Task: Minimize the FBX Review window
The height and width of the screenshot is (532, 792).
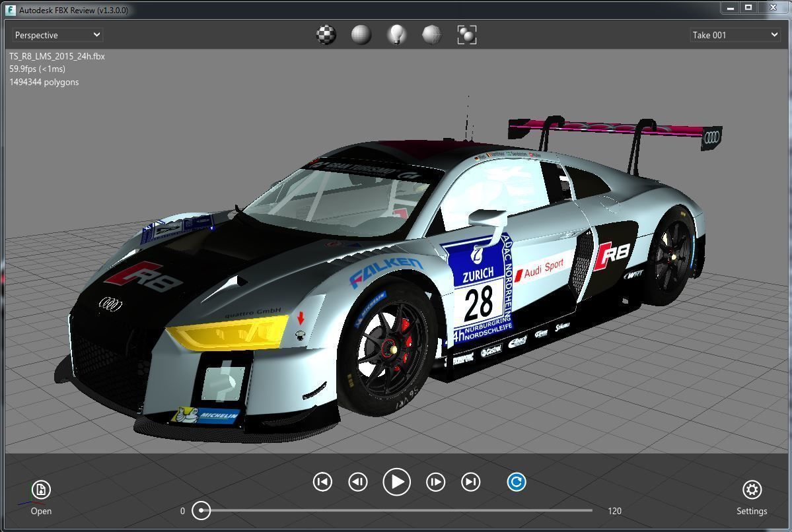Action: (730, 7)
